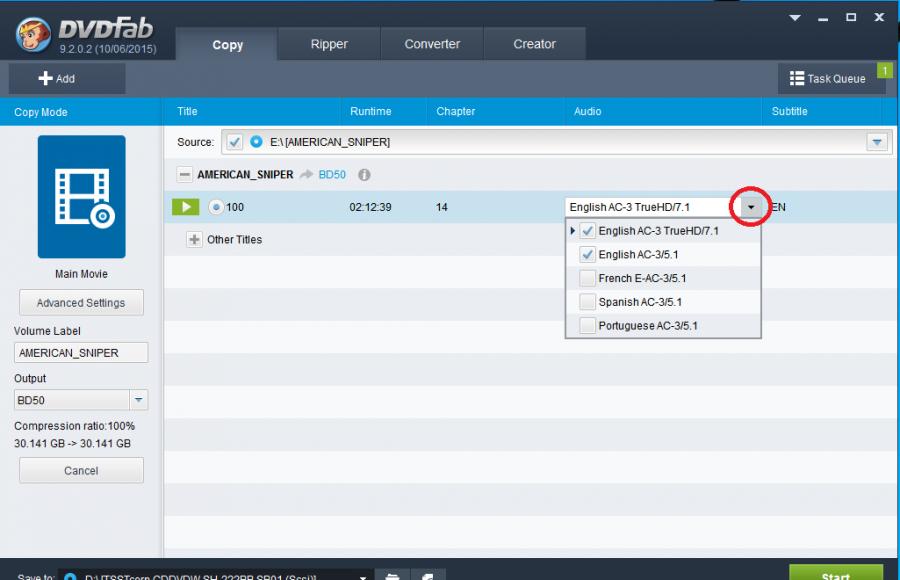This screenshot has height=580, width=900.
Task: Uncheck English AC-3 TrueHD/7.1 audio
Action: (588, 231)
